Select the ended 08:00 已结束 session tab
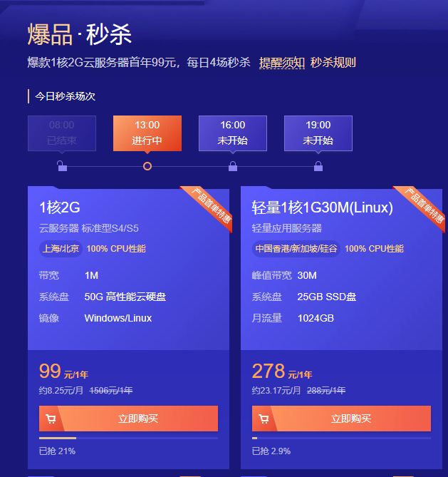Screen dimensions: 448x477 [x=62, y=133]
